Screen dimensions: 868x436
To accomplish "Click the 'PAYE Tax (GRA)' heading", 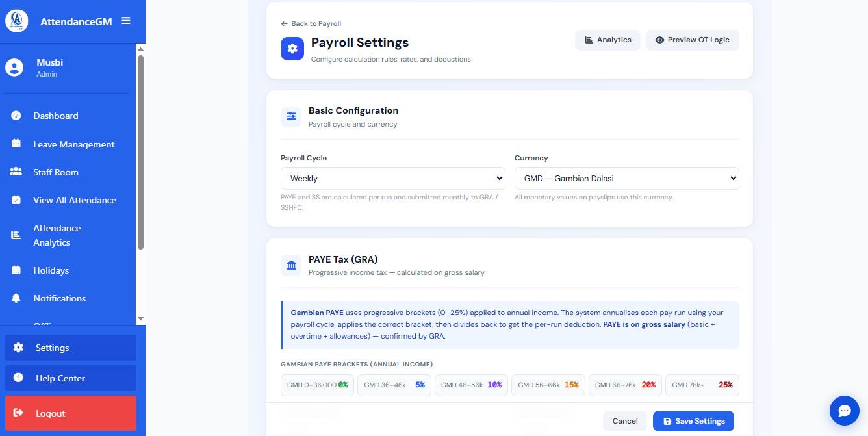I will [x=343, y=259].
